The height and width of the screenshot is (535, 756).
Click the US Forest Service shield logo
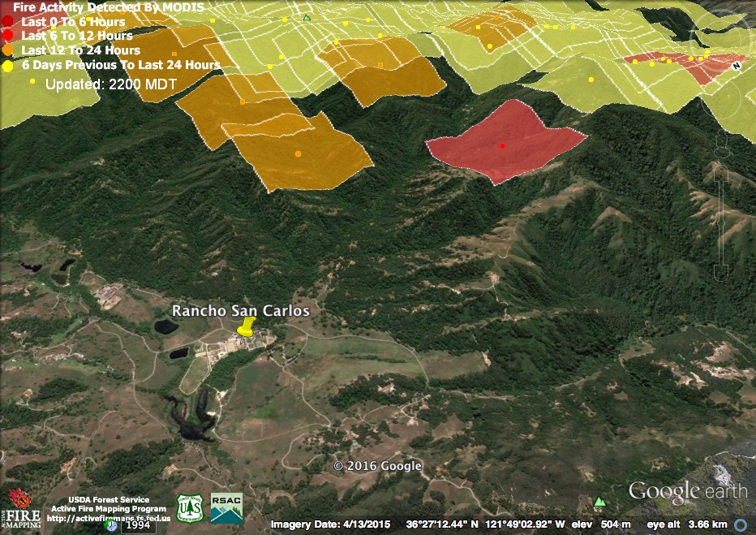tap(189, 508)
